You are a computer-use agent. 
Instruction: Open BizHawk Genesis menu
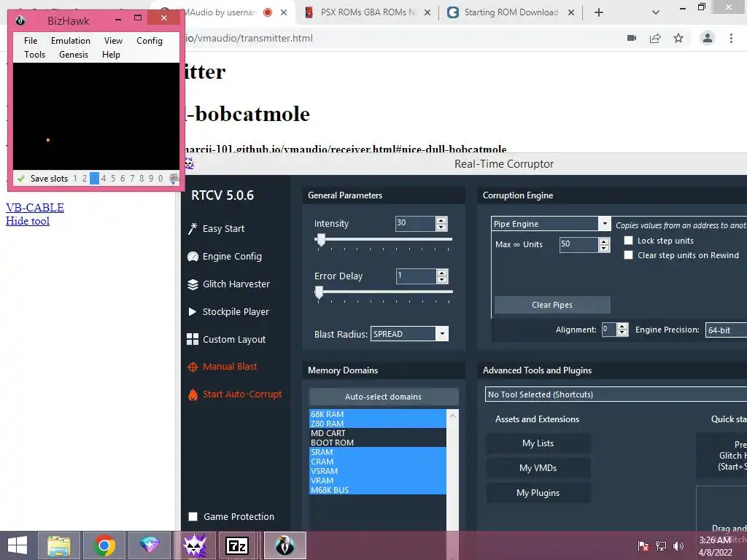pos(74,54)
